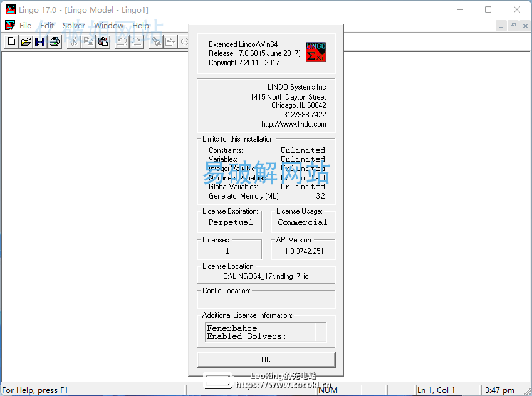Viewport: 532px width, 396px height.
Task: Click the http://www.lindo.com address text
Action: (x=293, y=124)
